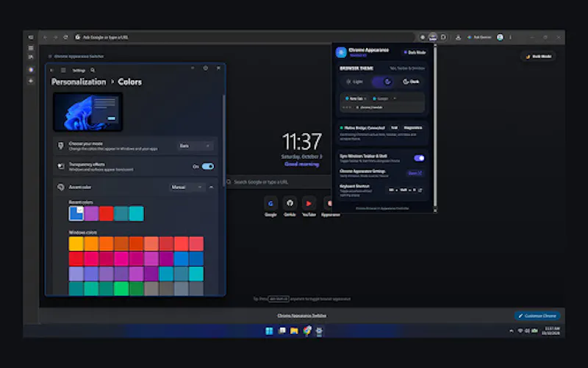588x368 pixels.
Task: Toggle Transparency effects switch
Action: tap(208, 166)
